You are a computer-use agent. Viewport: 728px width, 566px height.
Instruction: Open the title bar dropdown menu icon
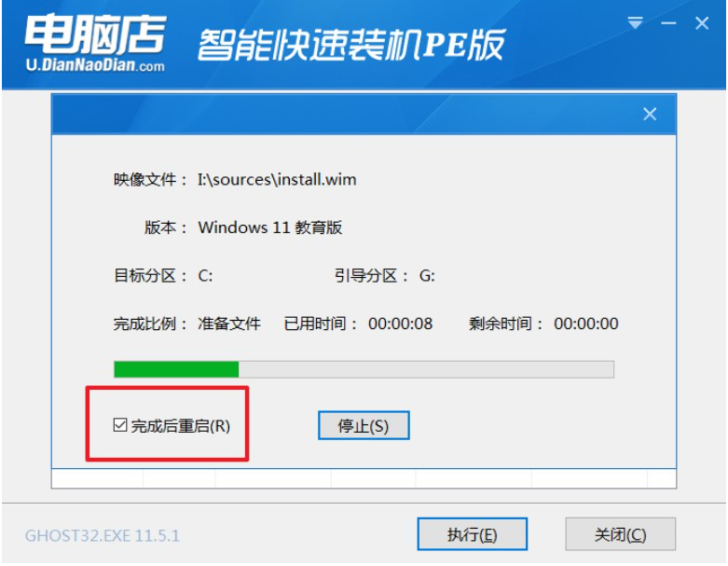pyautogui.click(x=635, y=22)
